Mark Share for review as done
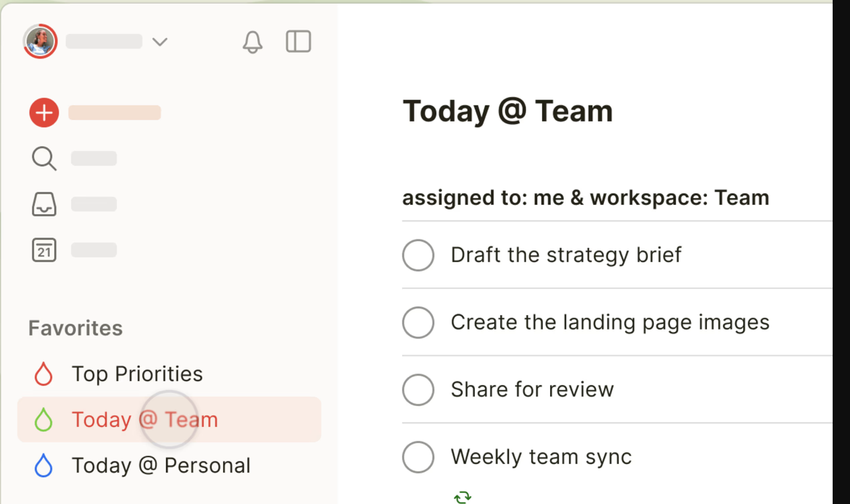This screenshot has width=850, height=504. pos(418,389)
